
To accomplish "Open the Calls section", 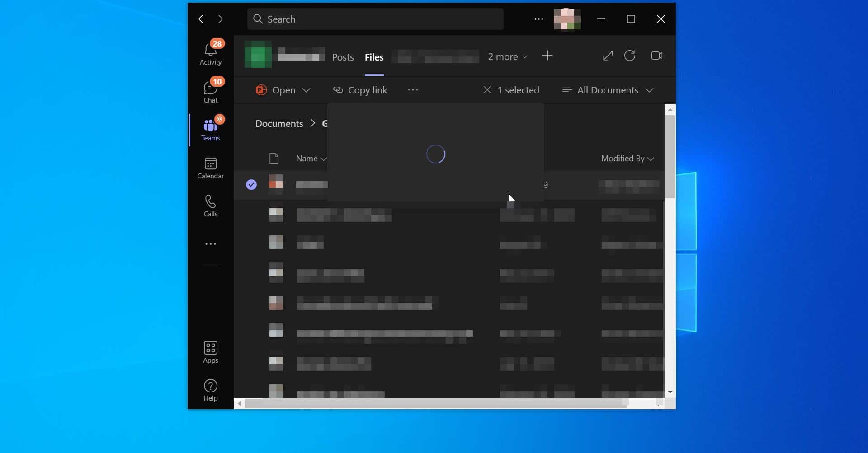I will (211, 206).
